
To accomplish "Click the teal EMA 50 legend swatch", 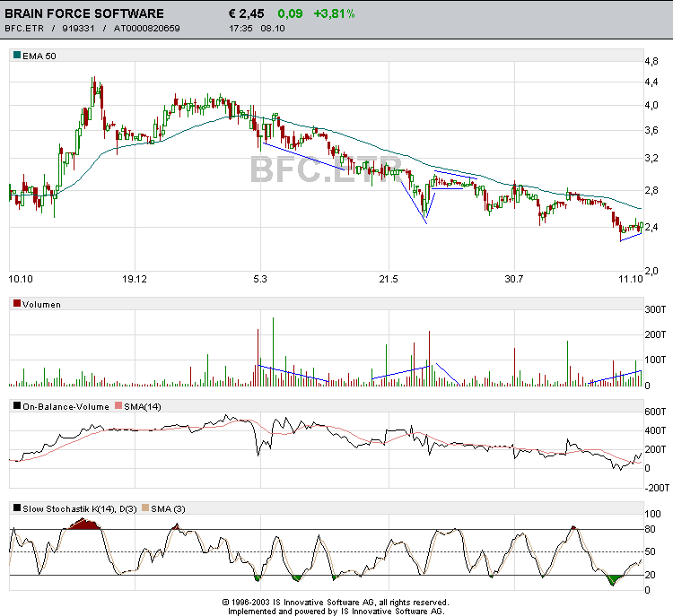I will 16,56.
